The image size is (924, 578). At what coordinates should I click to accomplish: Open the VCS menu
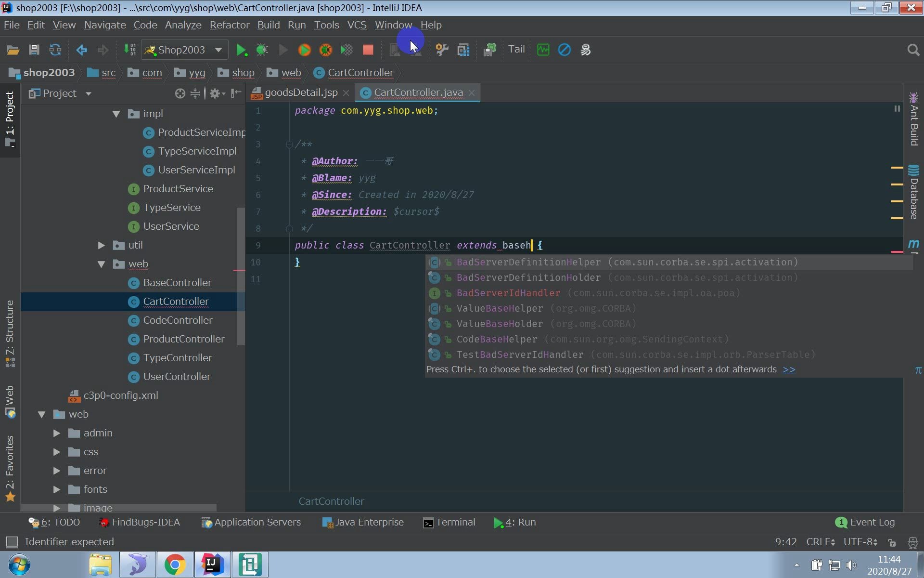[357, 25]
